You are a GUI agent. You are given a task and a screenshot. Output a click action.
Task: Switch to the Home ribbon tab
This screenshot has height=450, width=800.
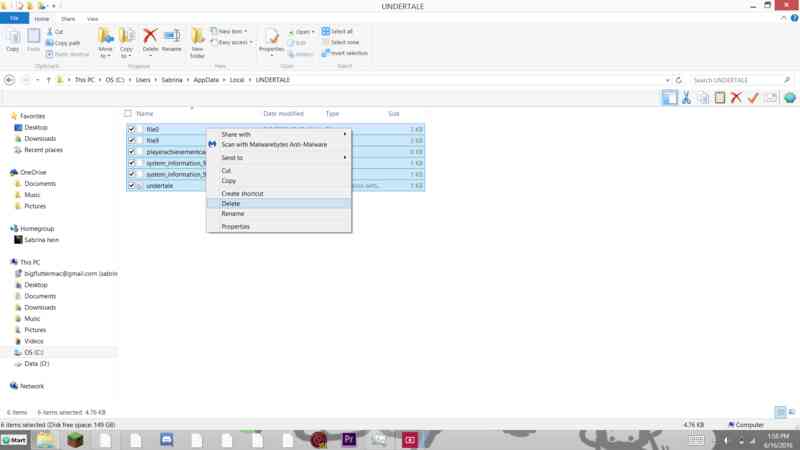pos(42,19)
